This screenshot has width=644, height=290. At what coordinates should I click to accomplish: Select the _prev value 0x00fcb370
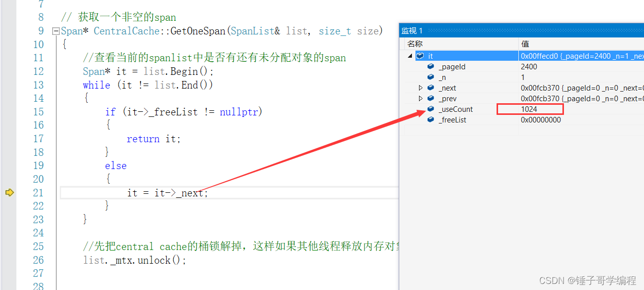[540, 99]
